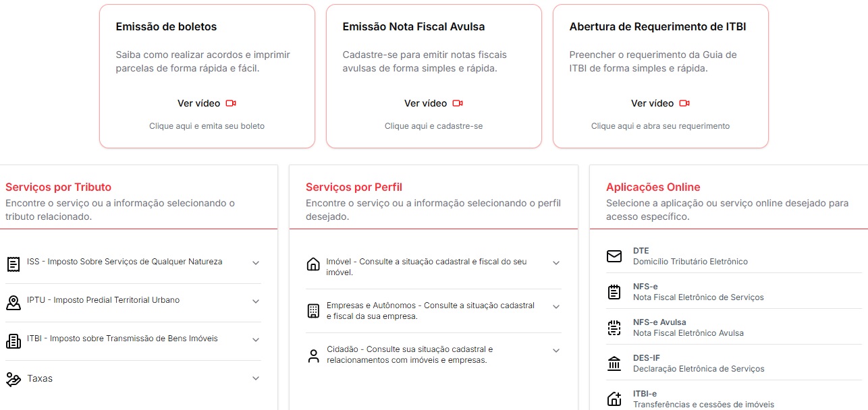Expand the Cidadão profile chevron

pos(556,351)
